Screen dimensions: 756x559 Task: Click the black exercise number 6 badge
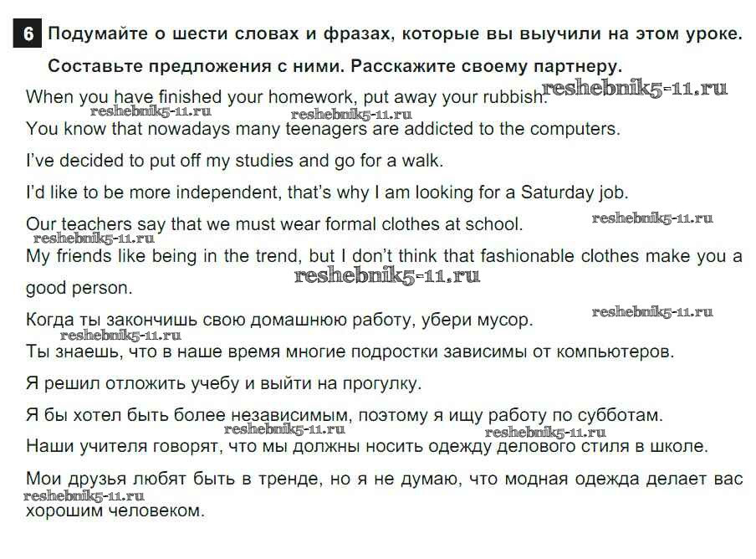[28, 34]
